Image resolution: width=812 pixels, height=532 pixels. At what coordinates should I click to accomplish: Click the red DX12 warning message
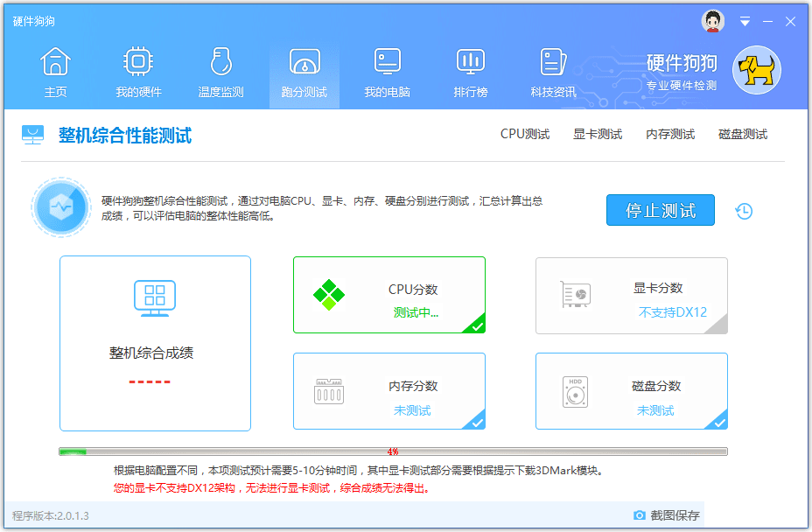[x=272, y=488]
